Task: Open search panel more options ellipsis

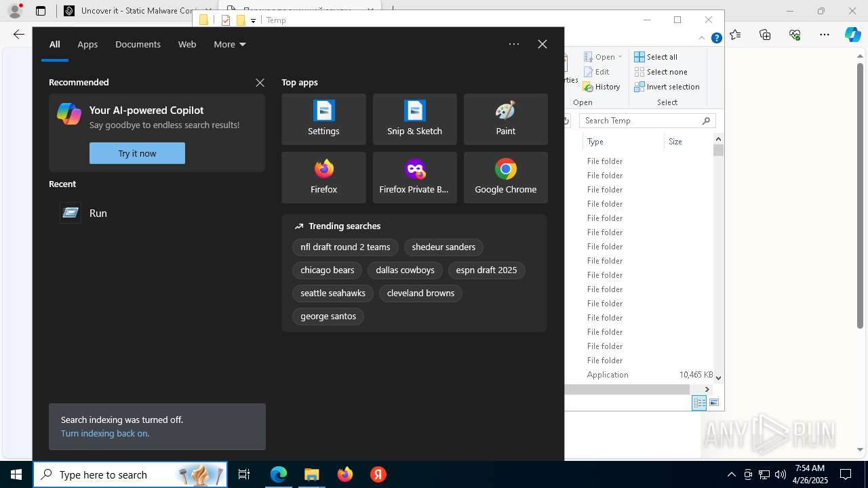Action: [514, 44]
